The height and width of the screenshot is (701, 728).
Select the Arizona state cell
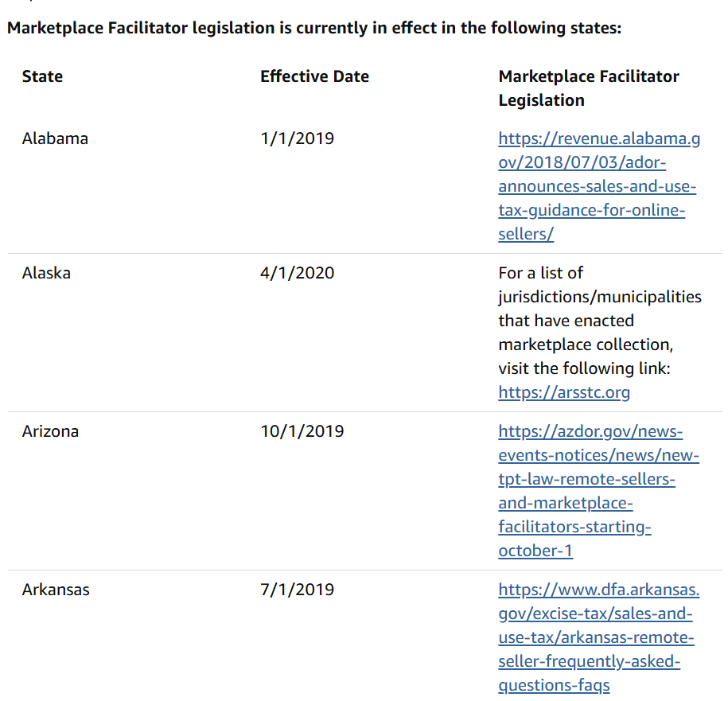click(x=50, y=431)
